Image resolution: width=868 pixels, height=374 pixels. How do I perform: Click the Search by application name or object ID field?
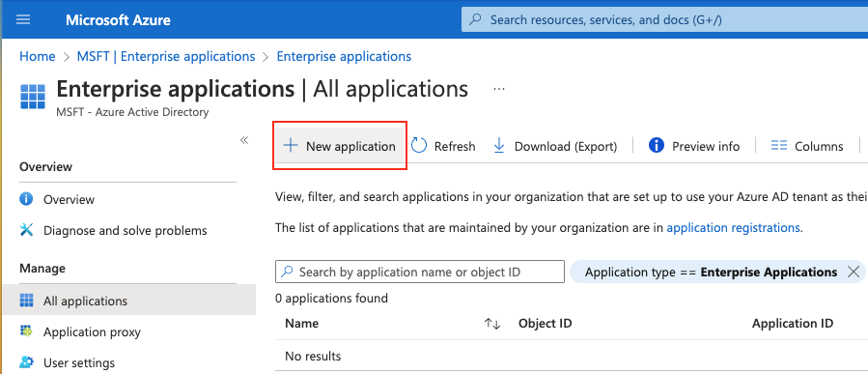[420, 273]
